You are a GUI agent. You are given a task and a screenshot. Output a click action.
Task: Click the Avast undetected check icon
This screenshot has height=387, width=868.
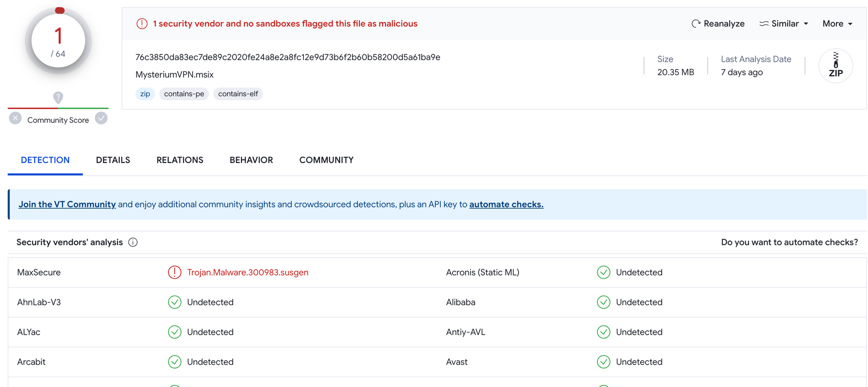603,362
